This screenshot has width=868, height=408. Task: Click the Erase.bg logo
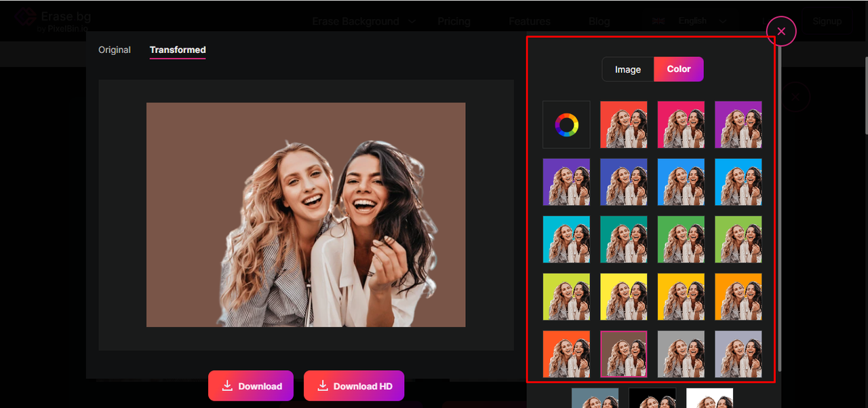tap(53, 20)
